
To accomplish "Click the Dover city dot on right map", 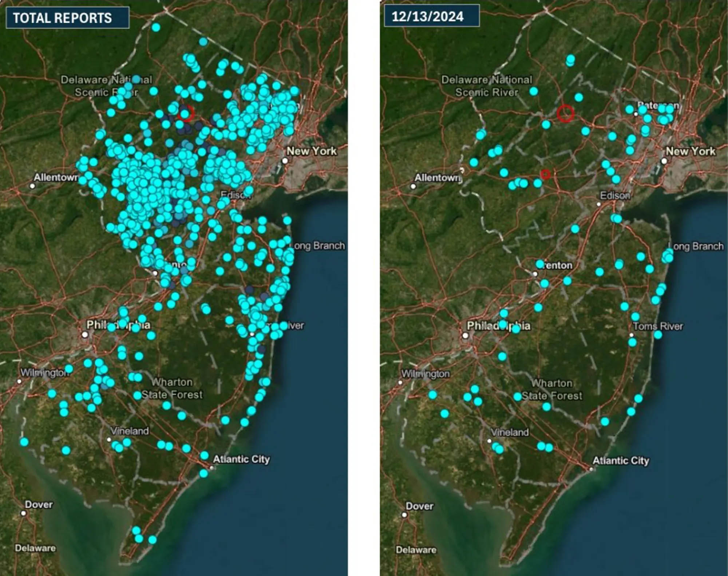I will 404,514.
